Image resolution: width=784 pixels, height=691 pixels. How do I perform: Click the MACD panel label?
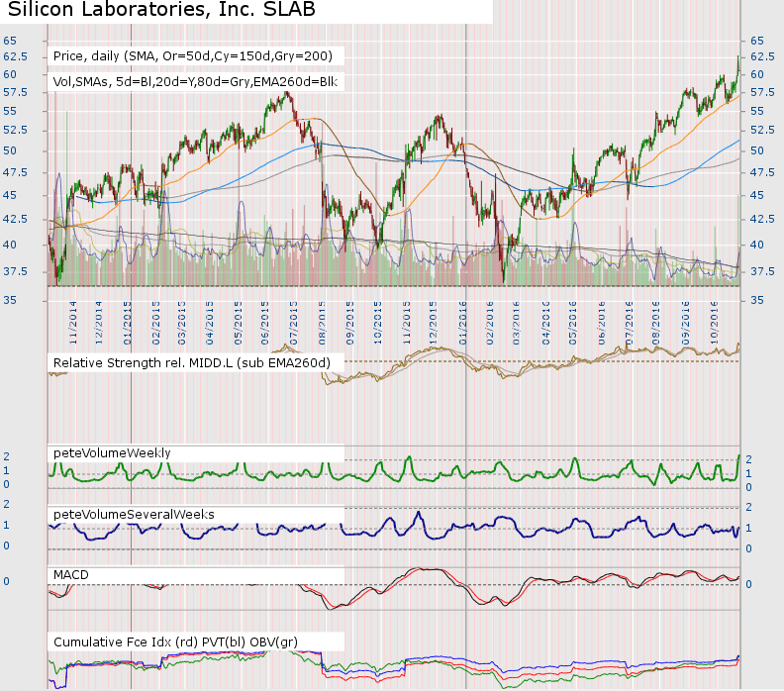(71, 575)
